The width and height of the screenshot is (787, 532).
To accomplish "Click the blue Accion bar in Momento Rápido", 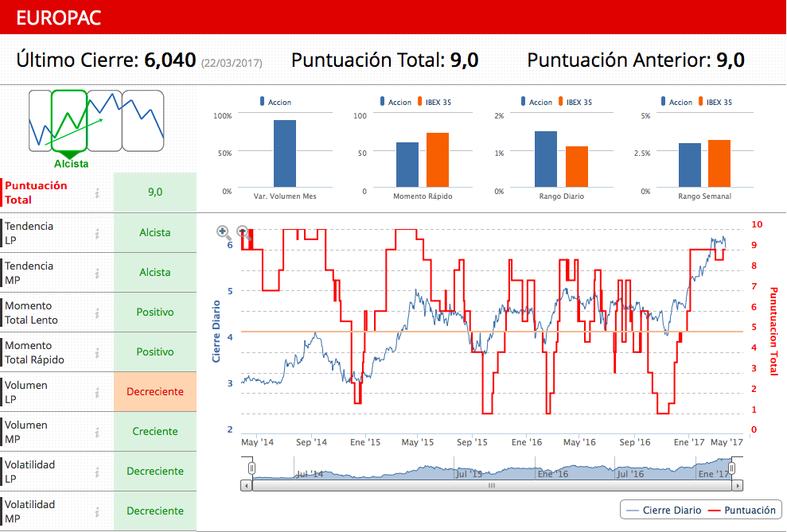I will point(407,165).
